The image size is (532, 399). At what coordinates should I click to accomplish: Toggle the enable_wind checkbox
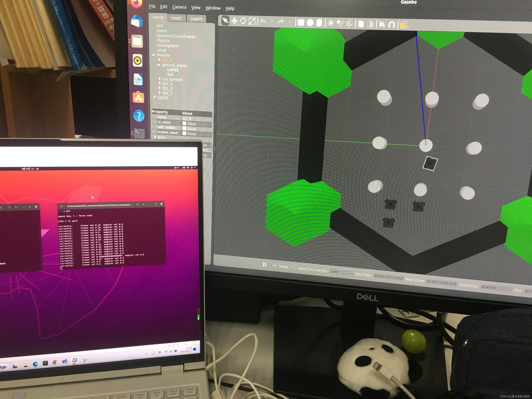(x=184, y=134)
